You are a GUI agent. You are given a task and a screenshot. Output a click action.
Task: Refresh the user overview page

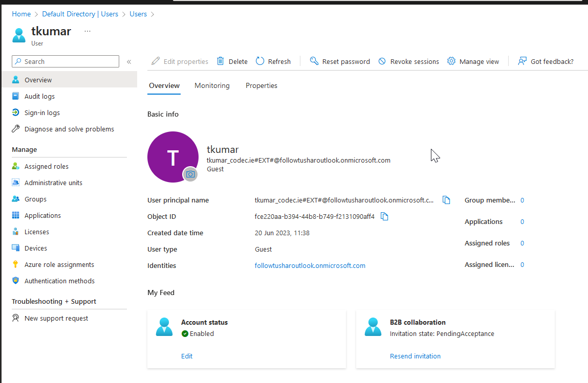(x=273, y=61)
